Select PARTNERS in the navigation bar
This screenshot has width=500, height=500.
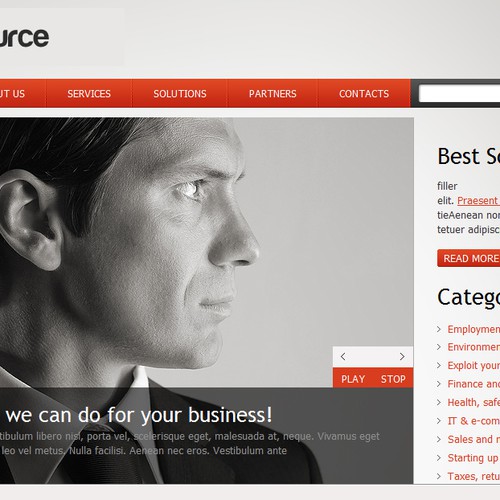tap(273, 94)
